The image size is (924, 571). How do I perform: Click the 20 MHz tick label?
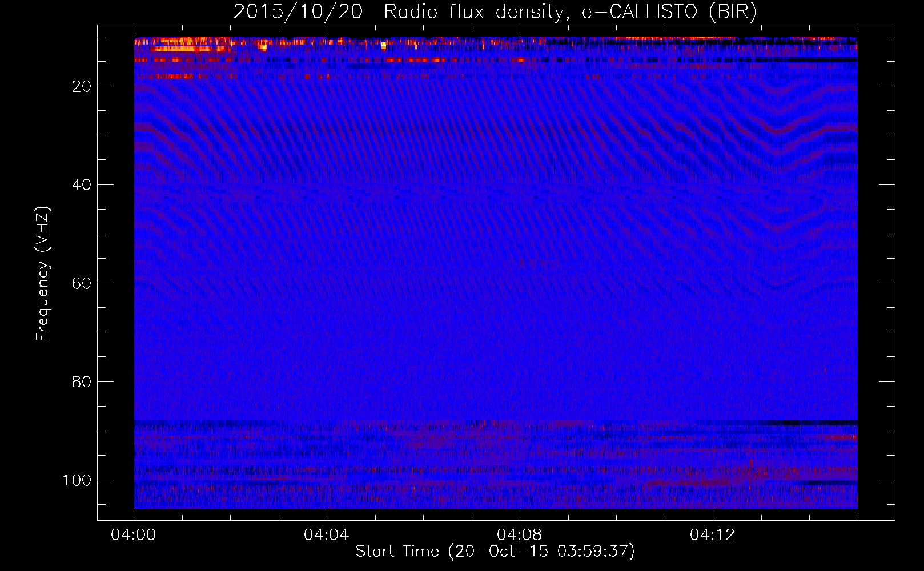(x=82, y=86)
